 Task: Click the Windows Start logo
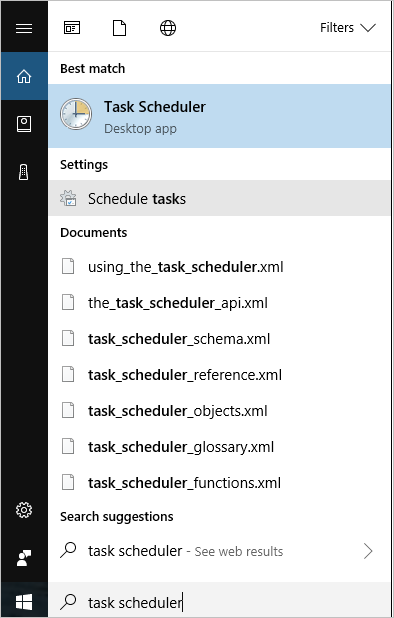[x=24, y=601]
